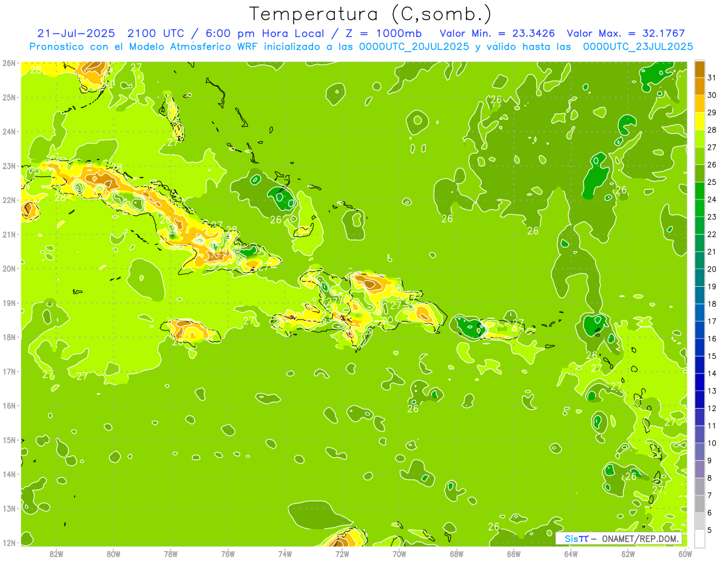Click the 13N latitude axis label
Screen dimensions: 728x562
pyautogui.click(x=9, y=508)
